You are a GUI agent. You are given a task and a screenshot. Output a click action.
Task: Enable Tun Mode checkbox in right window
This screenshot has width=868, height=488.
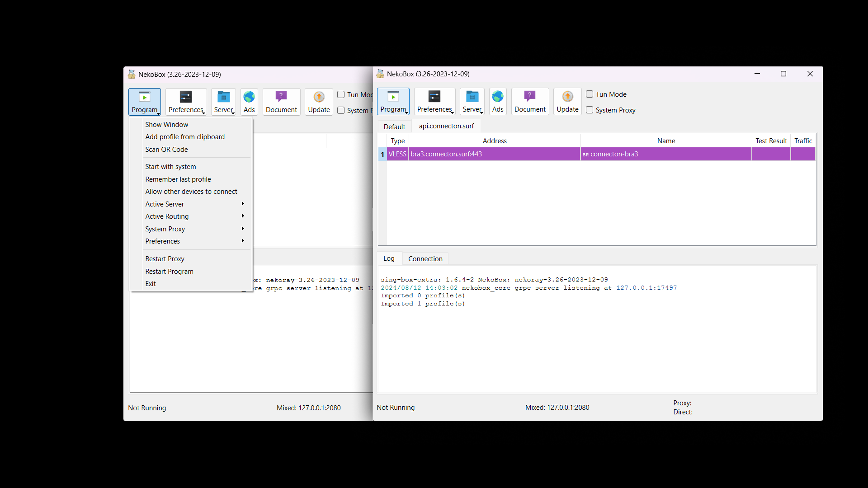point(590,94)
